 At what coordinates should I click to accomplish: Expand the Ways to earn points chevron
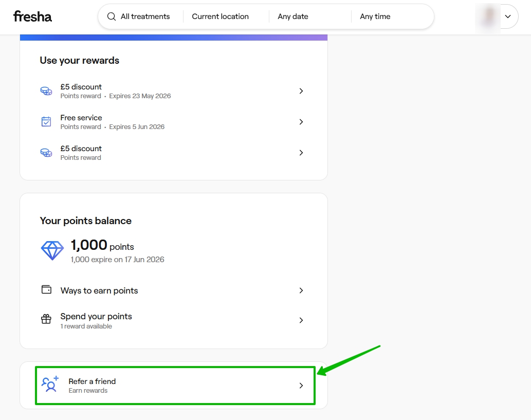pos(301,290)
